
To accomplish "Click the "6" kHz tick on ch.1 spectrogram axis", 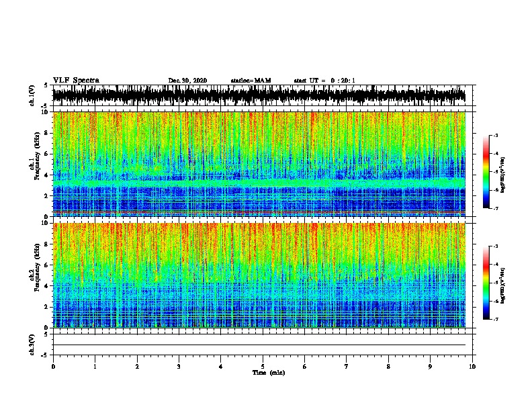I will pyautogui.click(x=46, y=154).
